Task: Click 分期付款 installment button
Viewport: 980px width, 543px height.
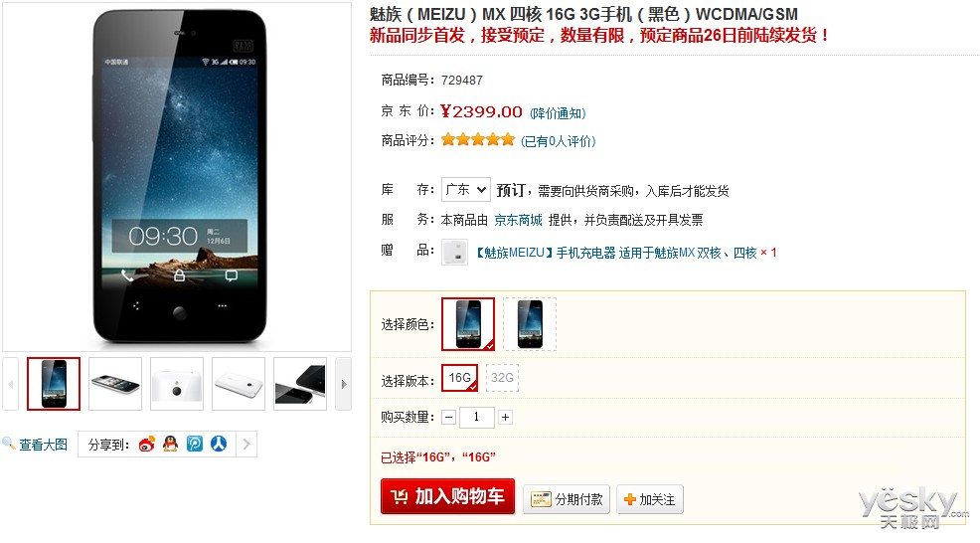Action: click(567, 499)
